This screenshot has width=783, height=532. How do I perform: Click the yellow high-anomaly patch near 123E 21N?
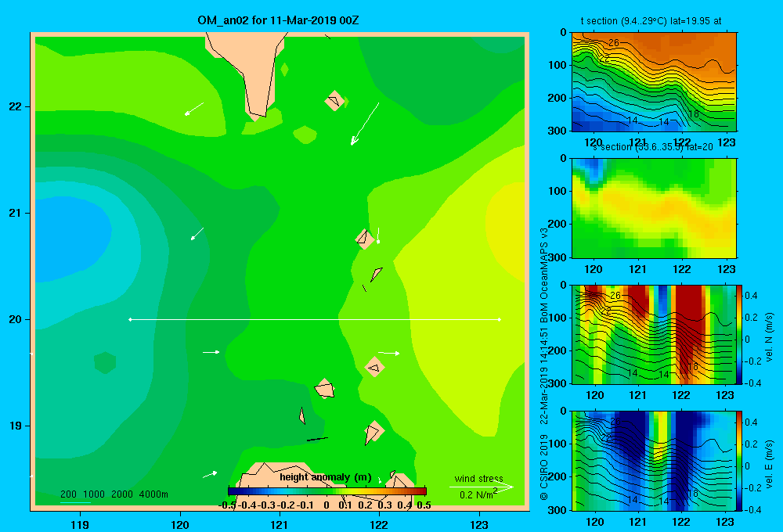coord(507,231)
